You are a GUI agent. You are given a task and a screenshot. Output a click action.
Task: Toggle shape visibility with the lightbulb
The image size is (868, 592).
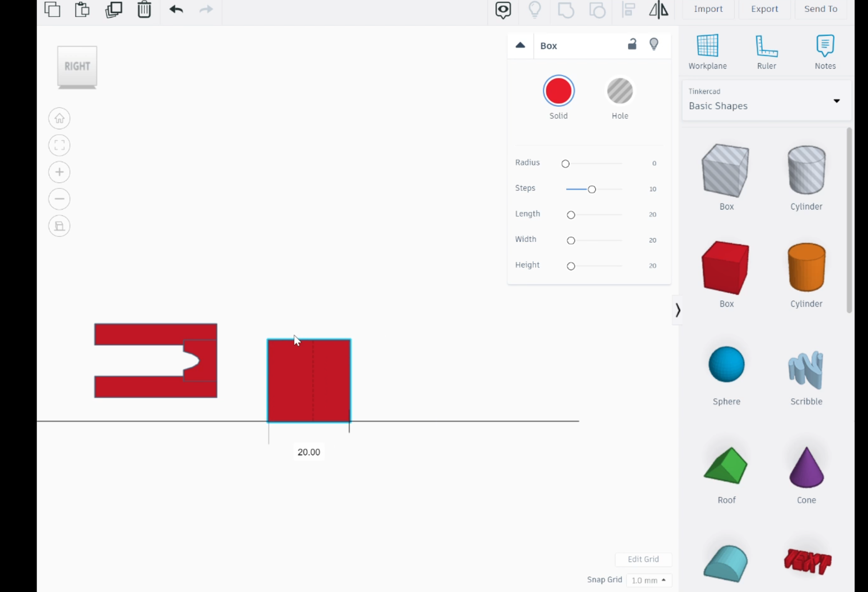click(x=655, y=44)
